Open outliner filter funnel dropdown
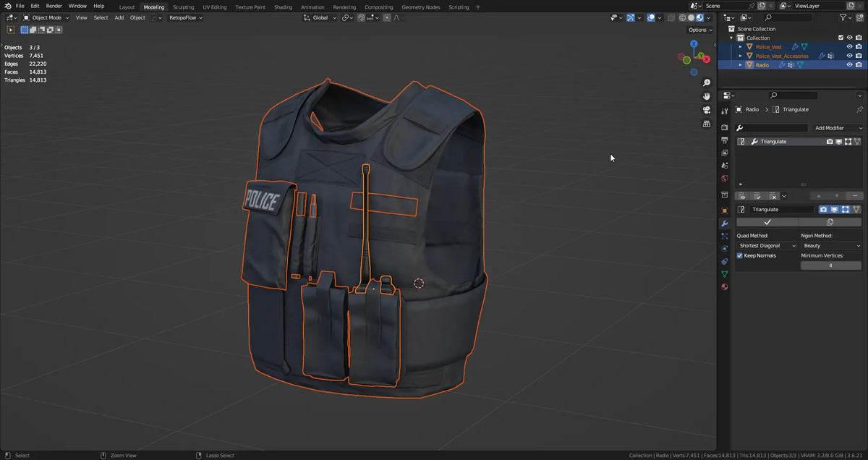The image size is (868, 460). (x=846, y=17)
